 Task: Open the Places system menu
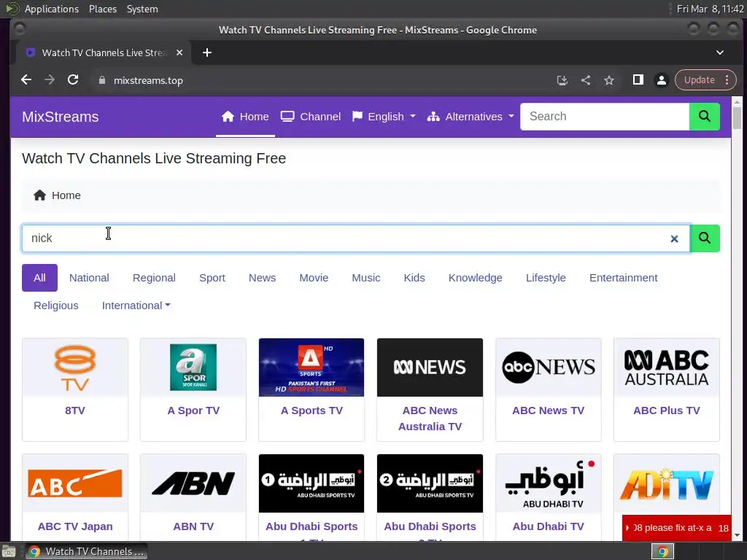point(103,9)
